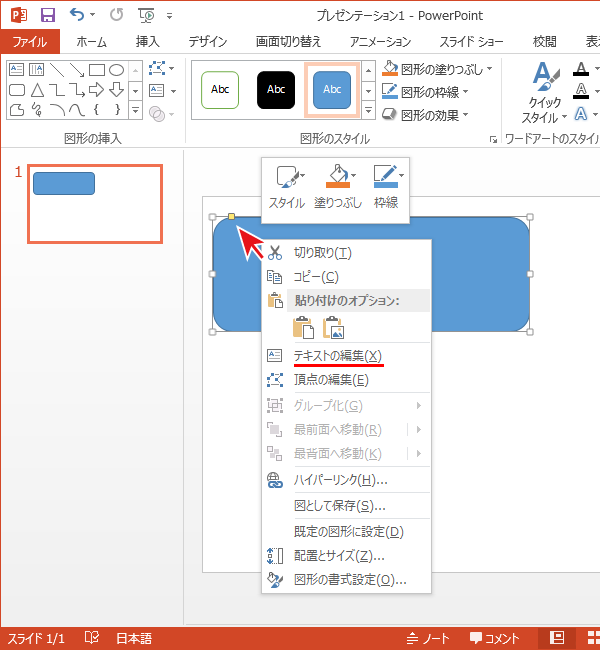
Task: Apply the black Abc shape style
Action: pos(277,90)
